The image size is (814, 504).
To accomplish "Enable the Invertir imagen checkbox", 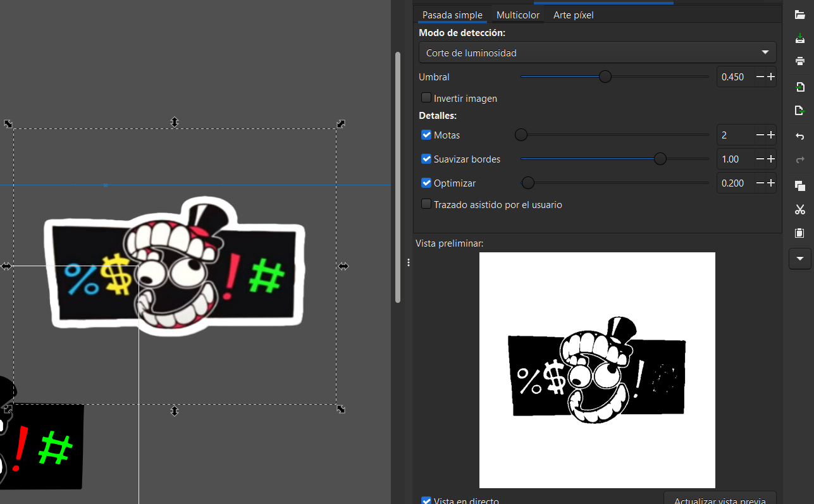I will 426,98.
